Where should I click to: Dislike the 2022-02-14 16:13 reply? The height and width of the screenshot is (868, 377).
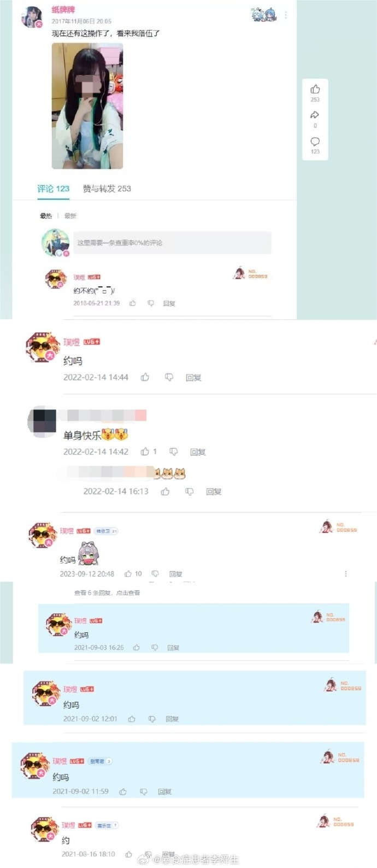[189, 491]
